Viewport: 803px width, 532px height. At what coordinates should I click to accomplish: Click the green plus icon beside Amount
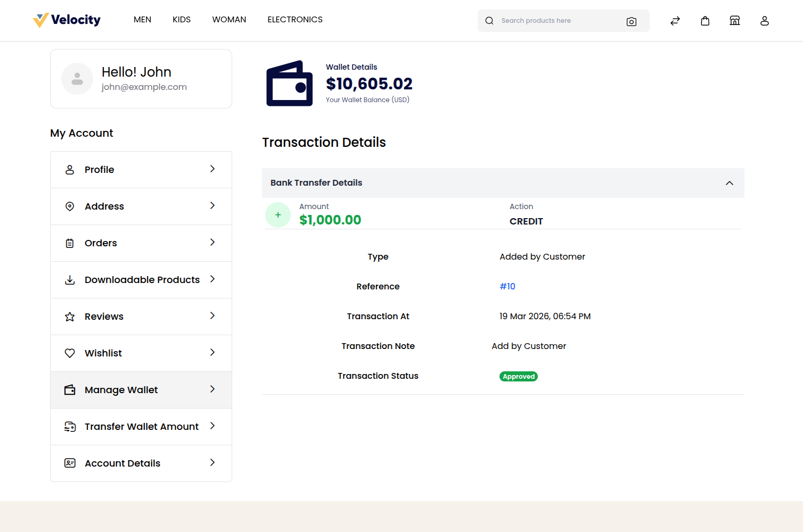[277, 214]
